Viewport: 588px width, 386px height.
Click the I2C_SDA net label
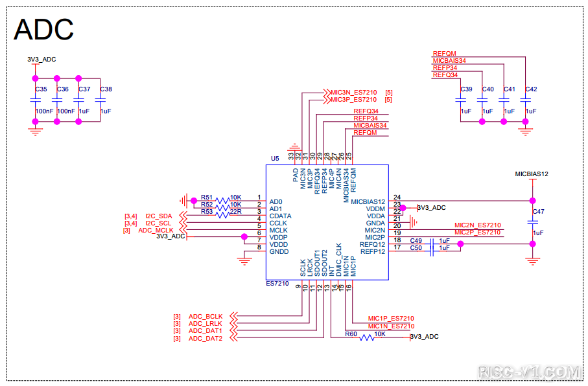(159, 216)
